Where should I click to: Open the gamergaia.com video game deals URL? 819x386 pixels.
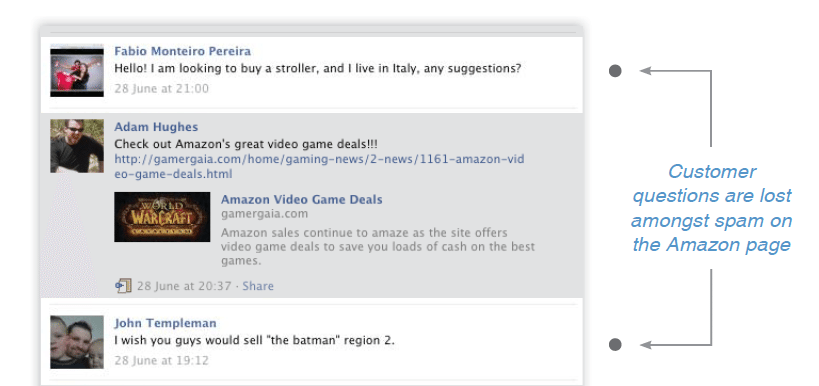click(x=319, y=167)
